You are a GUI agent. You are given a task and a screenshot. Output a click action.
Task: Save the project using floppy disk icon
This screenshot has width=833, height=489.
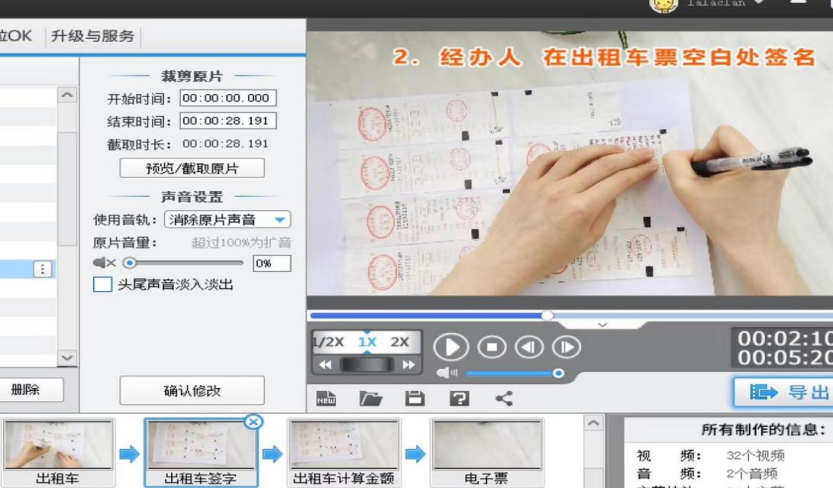(414, 398)
